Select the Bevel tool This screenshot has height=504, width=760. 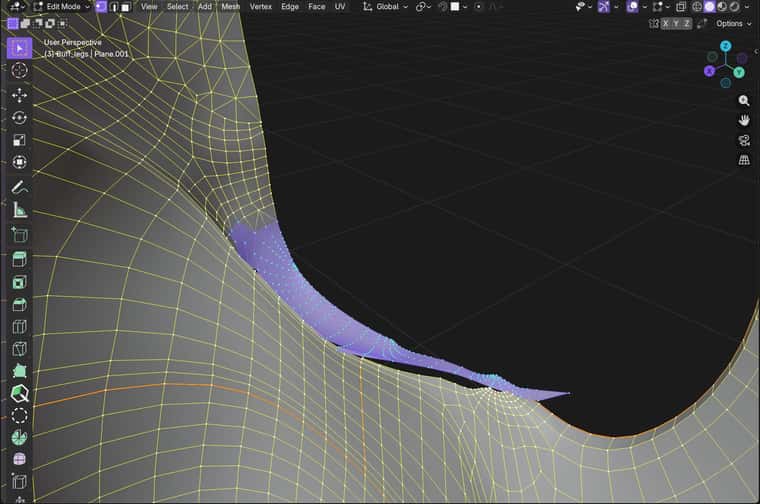coord(19,304)
